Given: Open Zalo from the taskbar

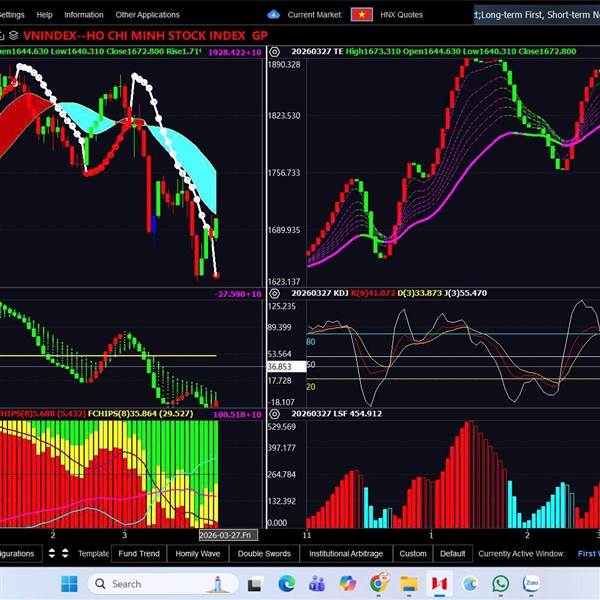Looking at the screenshot, I should 531,583.
